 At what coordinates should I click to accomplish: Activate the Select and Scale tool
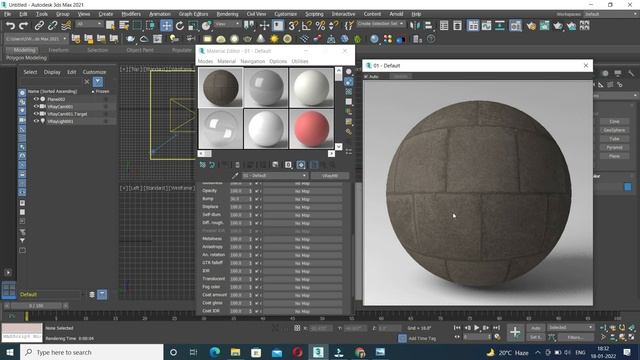click(x=193, y=26)
